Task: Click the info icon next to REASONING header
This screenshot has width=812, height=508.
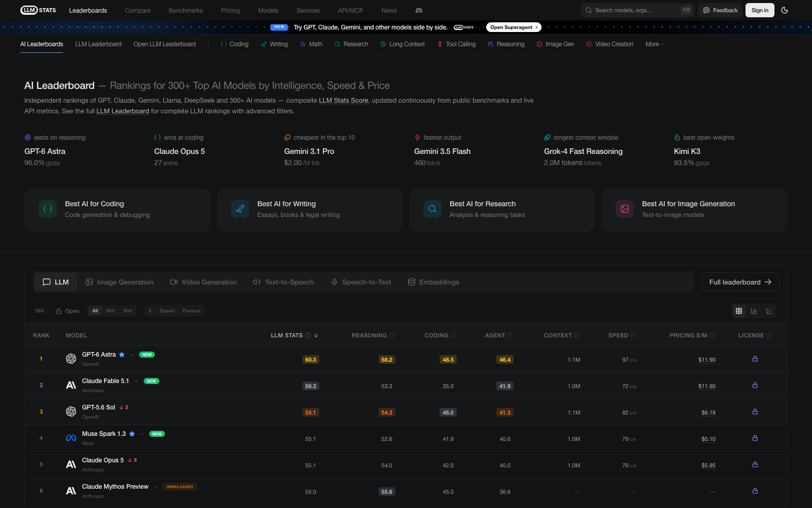Action: tap(392, 335)
